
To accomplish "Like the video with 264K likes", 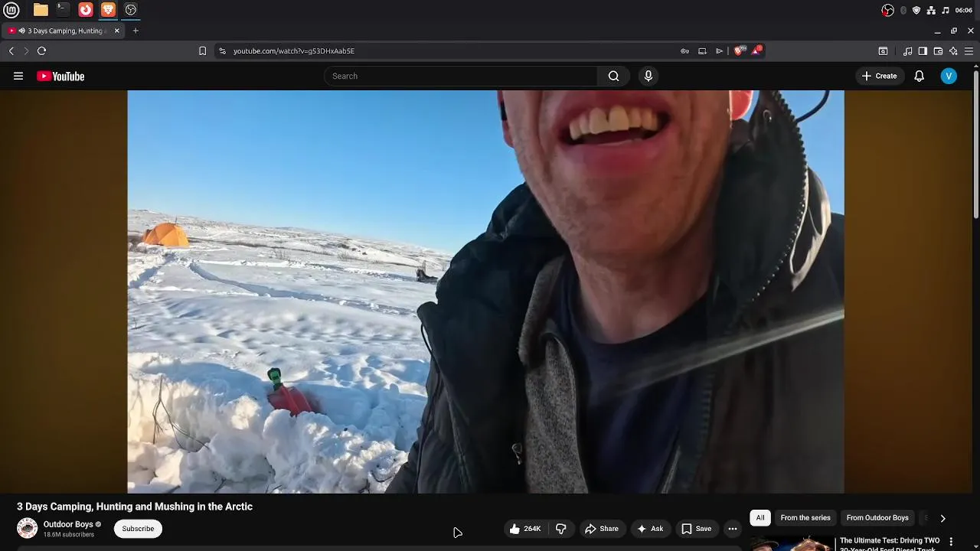I will [x=525, y=529].
